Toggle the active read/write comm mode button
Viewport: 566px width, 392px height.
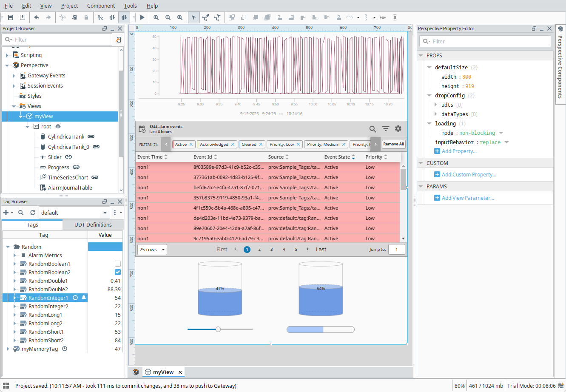pyautogui.click(x=124, y=17)
